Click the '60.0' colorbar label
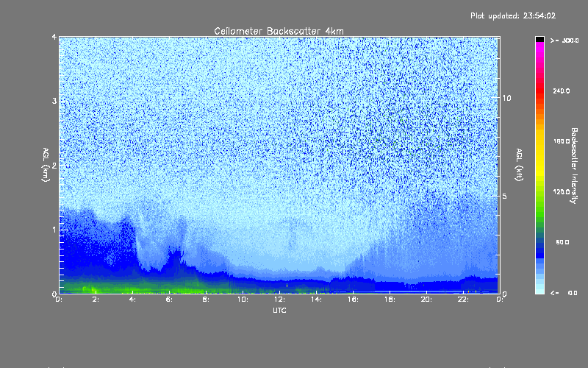The image size is (588, 368). (562, 242)
